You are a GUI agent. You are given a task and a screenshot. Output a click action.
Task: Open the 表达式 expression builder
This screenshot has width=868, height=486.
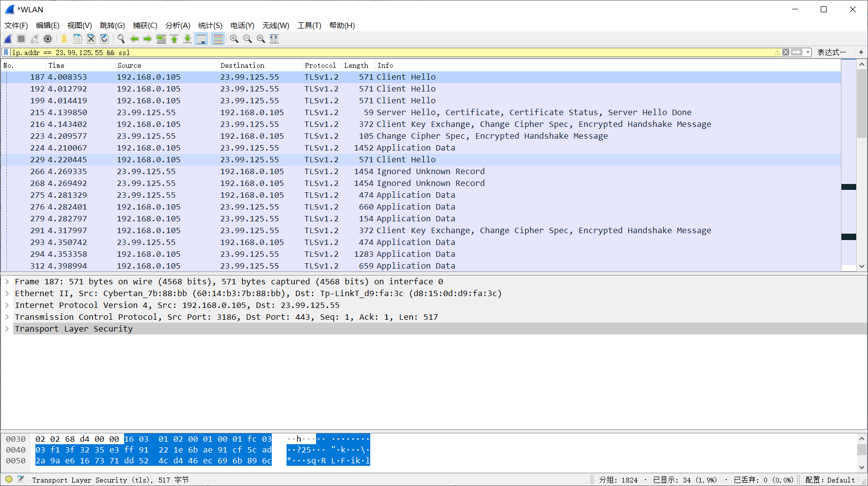tap(832, 52)
